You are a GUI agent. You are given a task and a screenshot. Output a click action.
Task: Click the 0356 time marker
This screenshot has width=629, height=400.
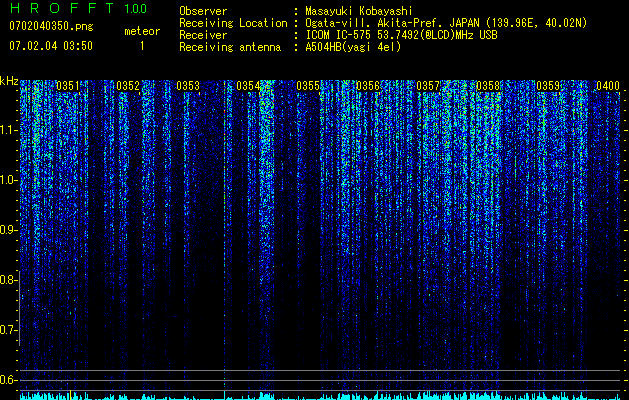(368, 86)
